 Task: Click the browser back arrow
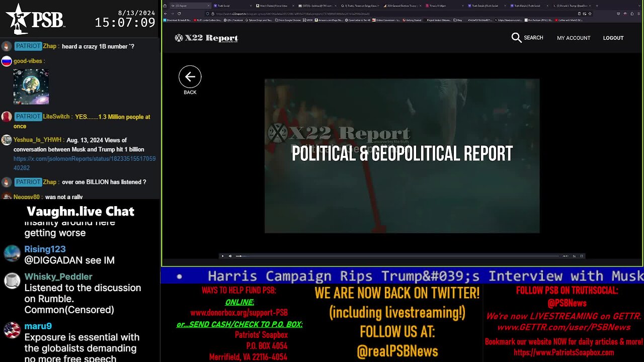pos(165,14)
